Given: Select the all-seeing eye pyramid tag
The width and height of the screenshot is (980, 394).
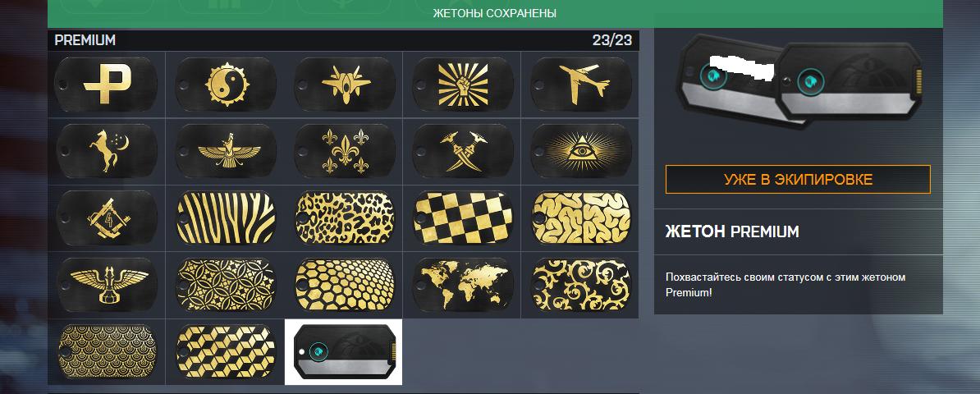Looking at the screenshot, I should (581, 151).
